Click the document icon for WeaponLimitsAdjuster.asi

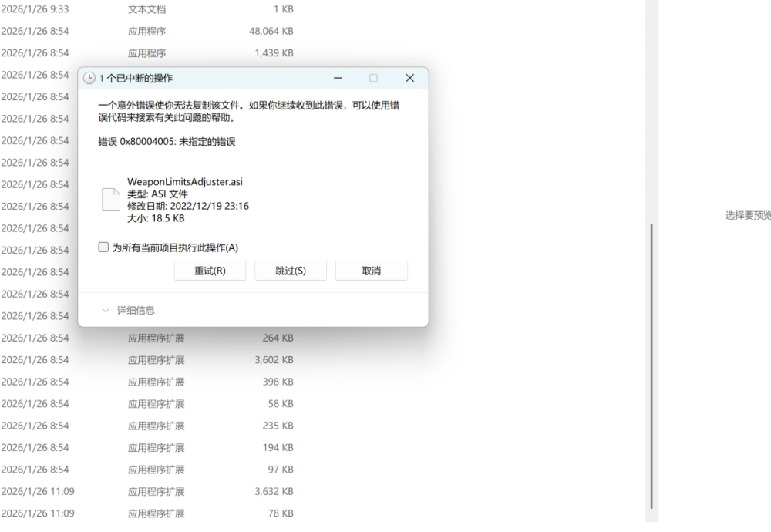pyautogui.click(x=110, y=199)
